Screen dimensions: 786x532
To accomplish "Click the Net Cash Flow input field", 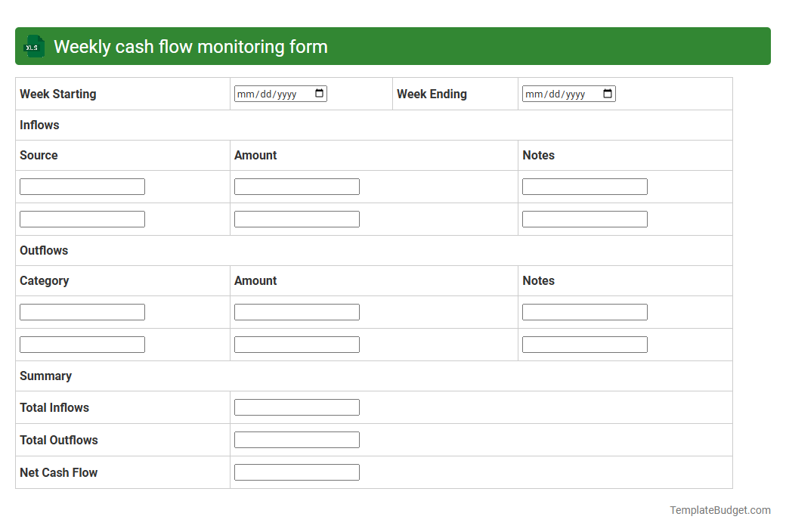I will coord(296,472).
